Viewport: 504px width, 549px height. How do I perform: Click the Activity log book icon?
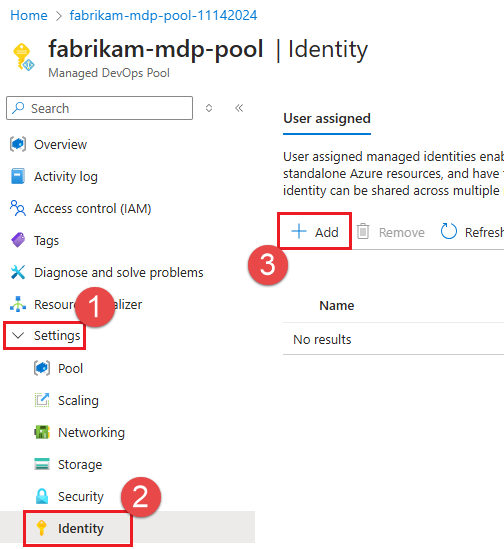(x=18, y=176)
